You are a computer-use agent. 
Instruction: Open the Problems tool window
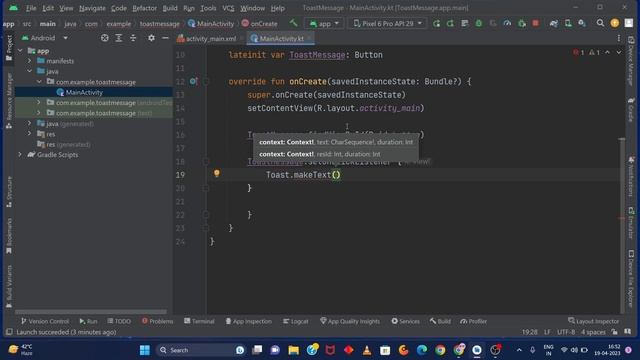[157, 321]
